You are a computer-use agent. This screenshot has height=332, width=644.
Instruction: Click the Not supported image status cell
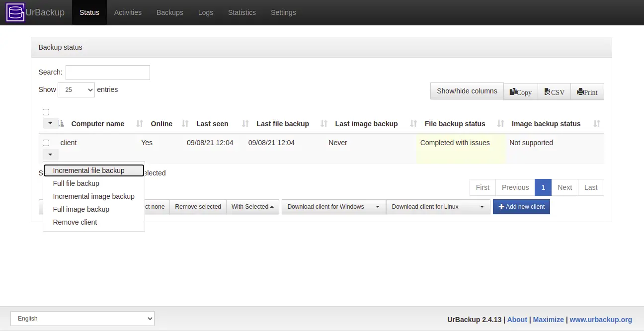(x=531, y=143)
